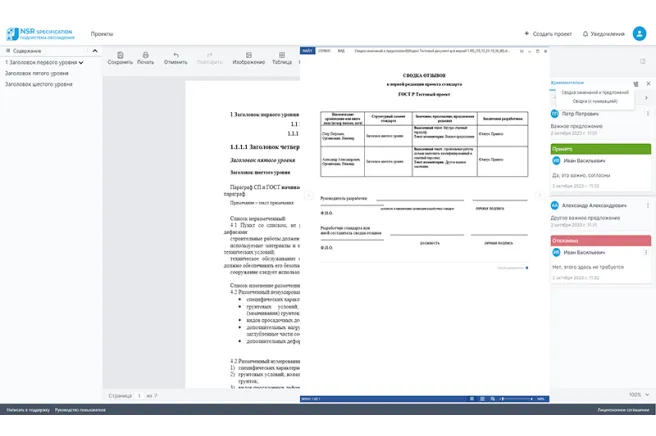
Task: Select Заголовок шестого уровня in contents
Action: pyautogui.click(x=38, y=84)
